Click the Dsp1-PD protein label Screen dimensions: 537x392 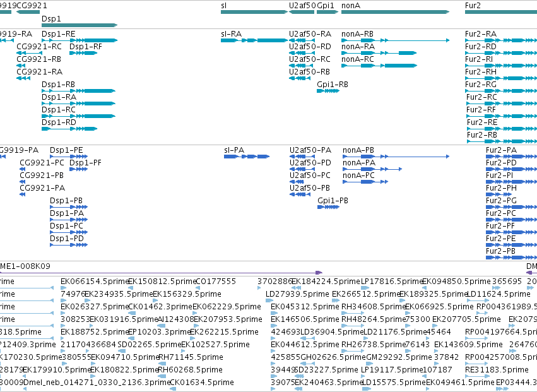[x=67, y=239]
